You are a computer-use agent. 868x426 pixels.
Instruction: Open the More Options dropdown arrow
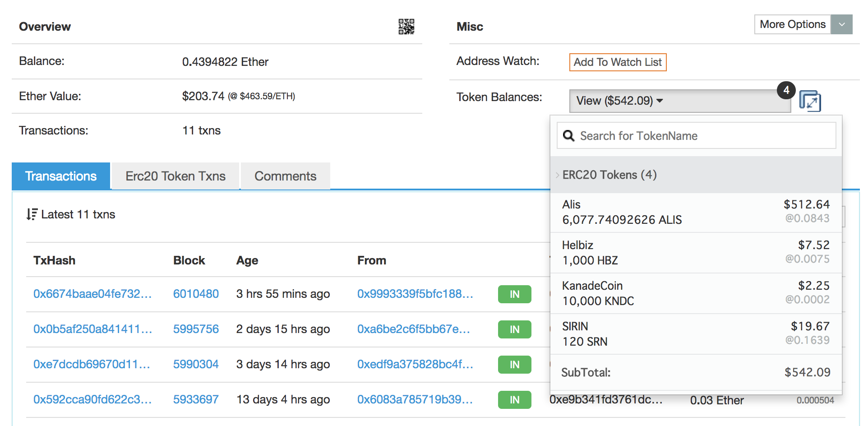841,24
